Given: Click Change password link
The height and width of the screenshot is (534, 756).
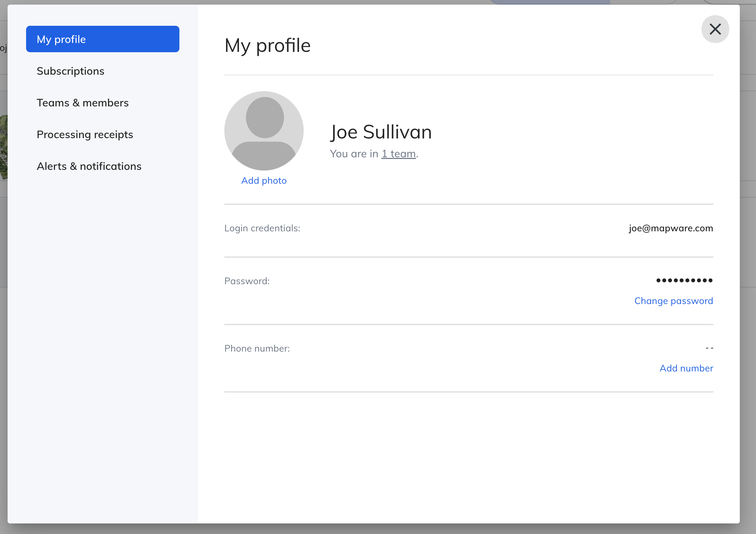Looking at the screenshot, I should coord(673,301).
